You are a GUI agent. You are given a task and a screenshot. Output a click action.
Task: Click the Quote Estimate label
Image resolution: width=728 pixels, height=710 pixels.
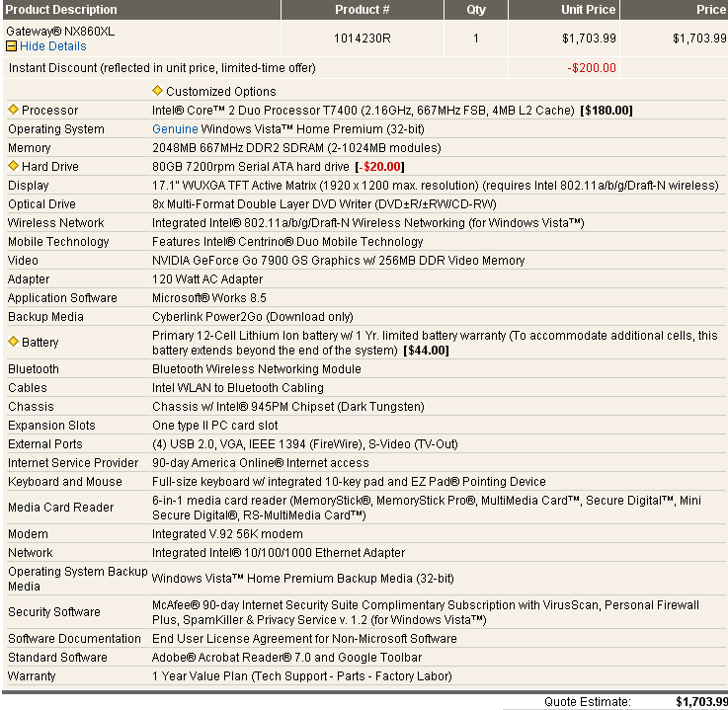(588, 701)
